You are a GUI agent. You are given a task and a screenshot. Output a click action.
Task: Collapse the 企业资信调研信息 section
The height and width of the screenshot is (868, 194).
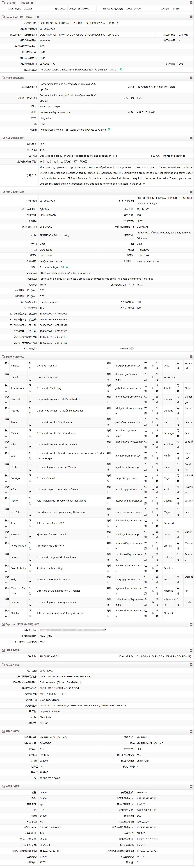[x=191, y=138]
